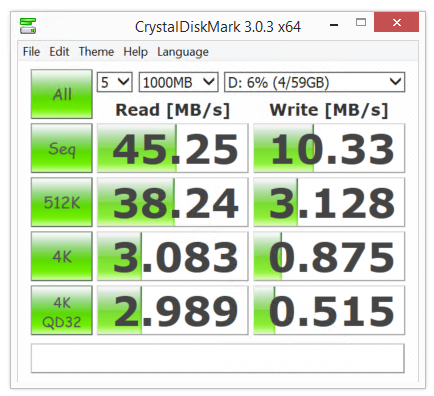Minimize the CrystalDiskMark window
434x396 pixels.
(x=334, y=24)
